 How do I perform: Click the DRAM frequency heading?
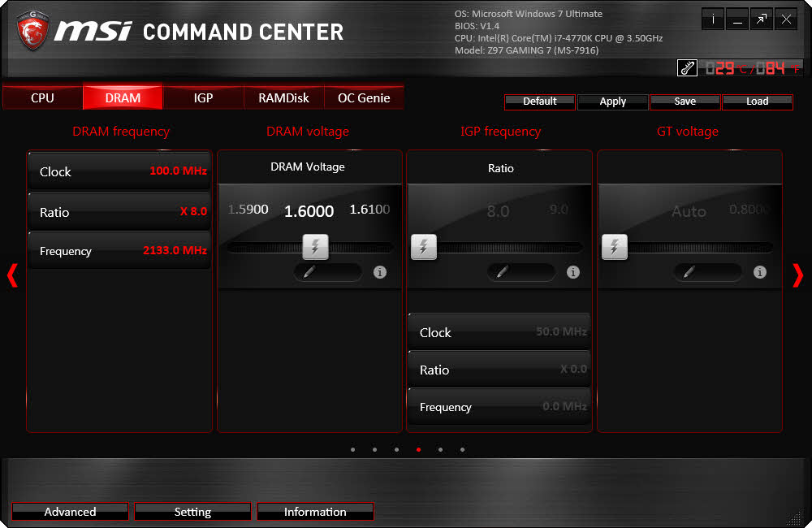pyautogui.click(x=121, y=132)
